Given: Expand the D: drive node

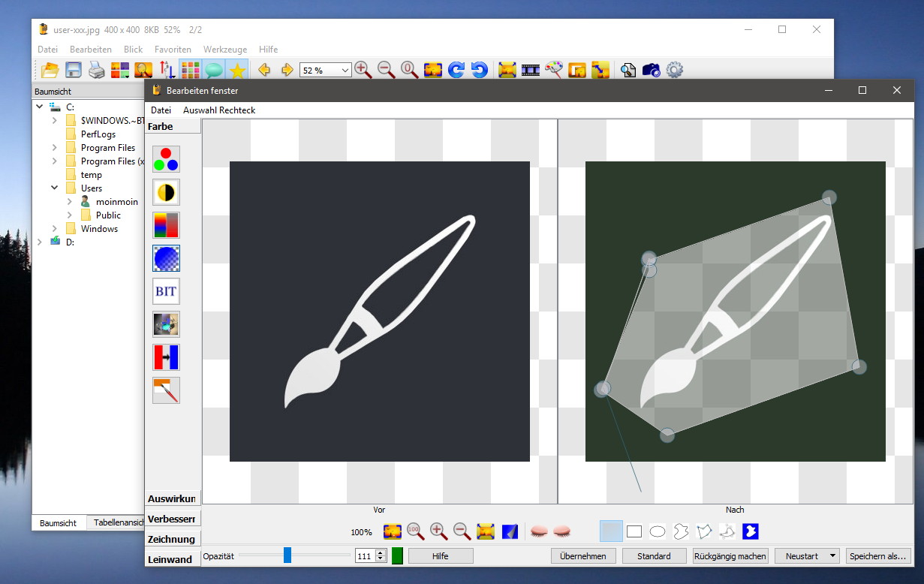Looking at the screenshot, I should [40, 242].
